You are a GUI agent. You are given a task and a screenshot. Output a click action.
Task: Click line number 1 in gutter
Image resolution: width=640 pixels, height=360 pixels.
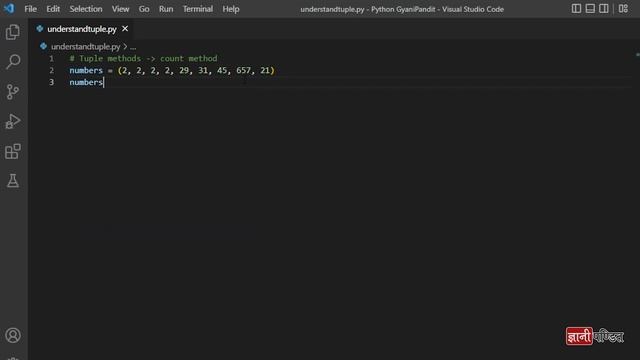coord(51,59)
